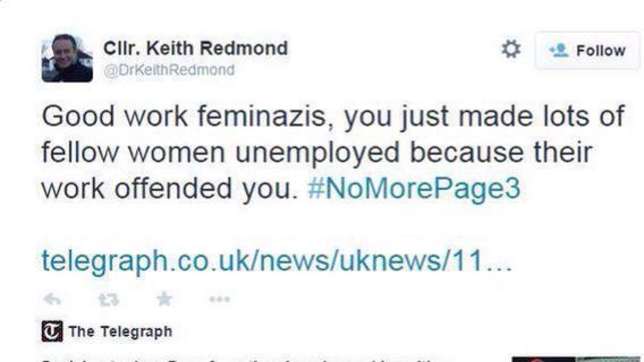Click the tweet line 'fellow women unemployed because their'
644x362 pixels.
[x=317, y=153]
